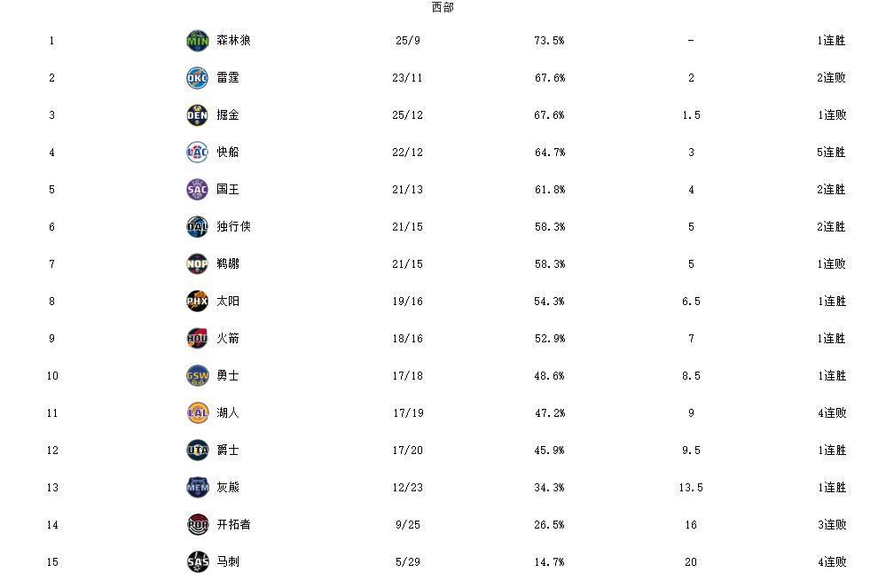Click the Mavericks DAL team logo

197,227
